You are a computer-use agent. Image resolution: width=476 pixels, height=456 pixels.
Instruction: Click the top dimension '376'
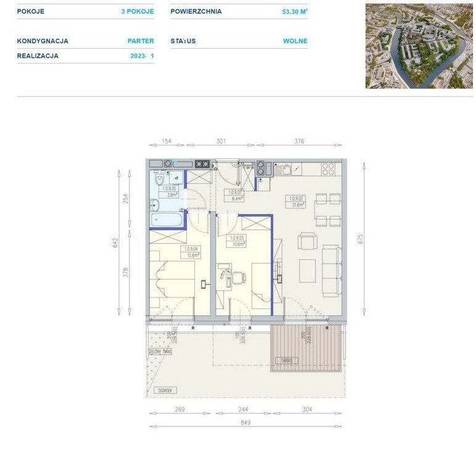(299, 141)
